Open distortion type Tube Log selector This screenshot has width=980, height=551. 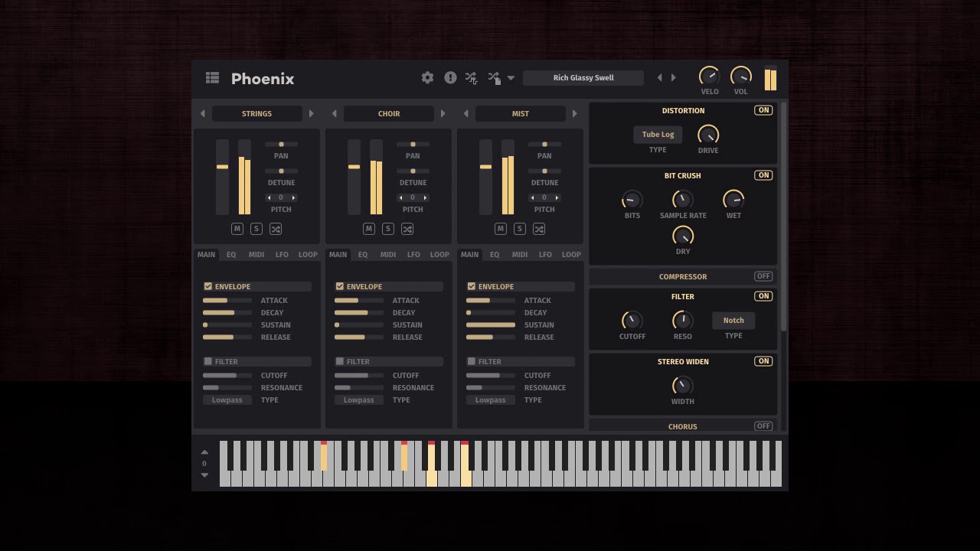(658, 134)
